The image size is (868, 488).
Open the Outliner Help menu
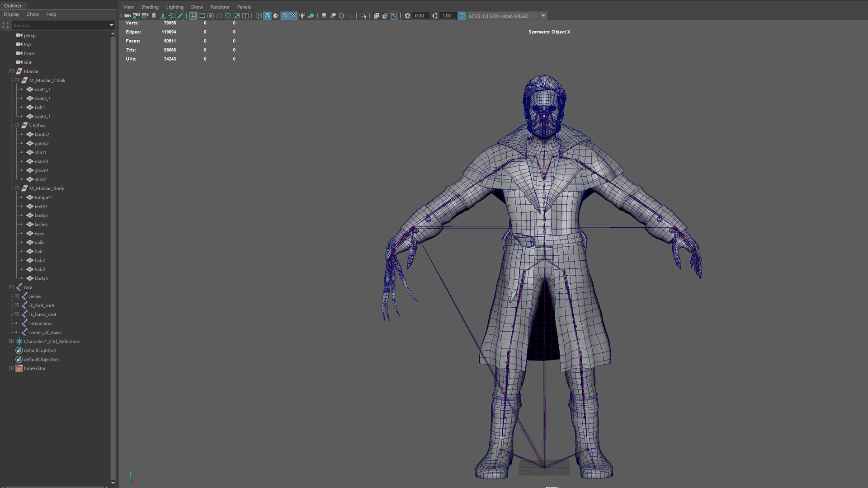pyautogui.click(x=52, y=14)
